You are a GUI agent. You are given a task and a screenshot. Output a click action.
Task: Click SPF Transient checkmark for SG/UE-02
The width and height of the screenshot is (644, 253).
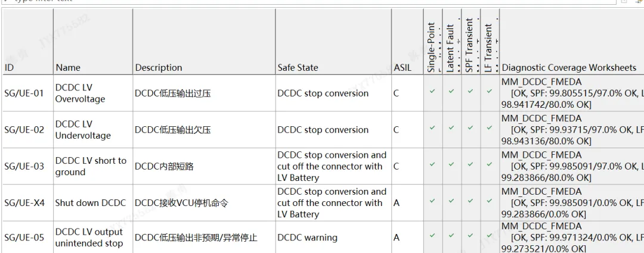point(470,127)
